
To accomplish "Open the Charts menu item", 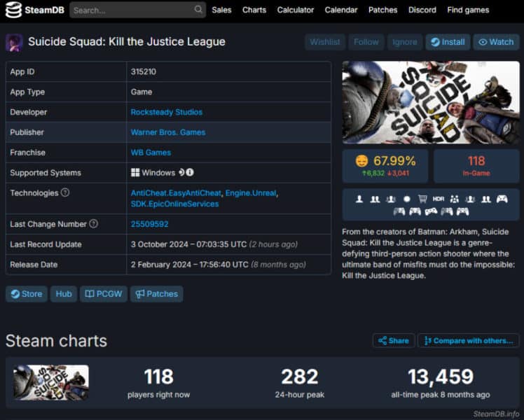I will click(x=254, y=10).
